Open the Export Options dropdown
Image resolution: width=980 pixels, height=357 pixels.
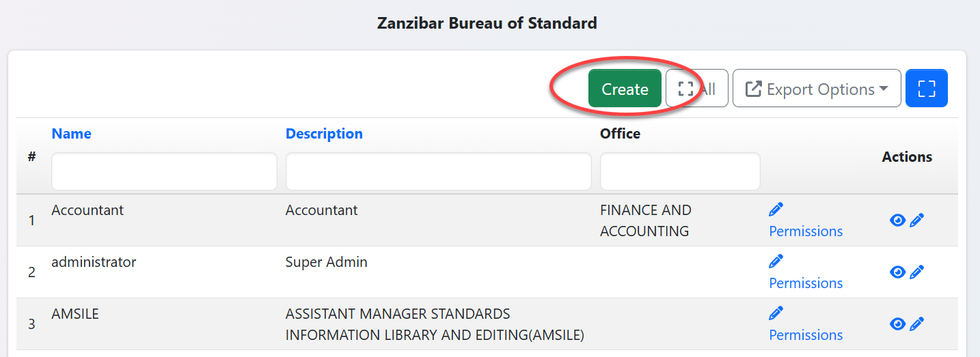click(x=816, y=89)
